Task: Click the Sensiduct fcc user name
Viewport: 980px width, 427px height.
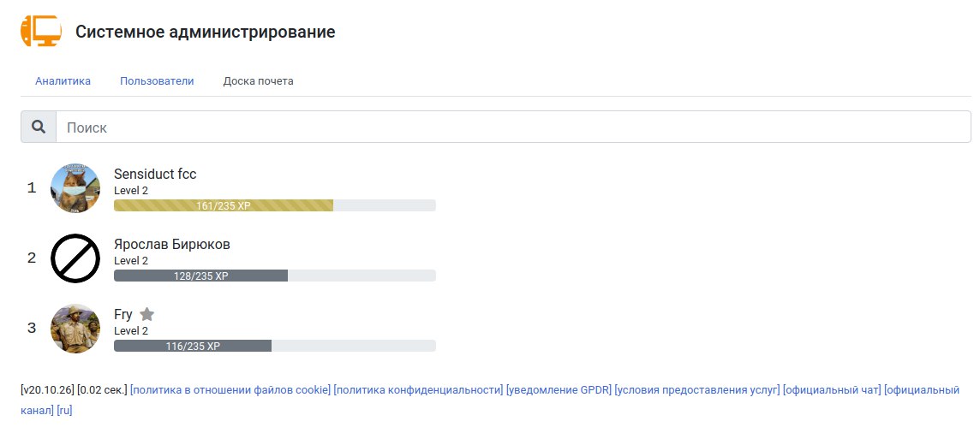Action: click(x=155, y=175)
